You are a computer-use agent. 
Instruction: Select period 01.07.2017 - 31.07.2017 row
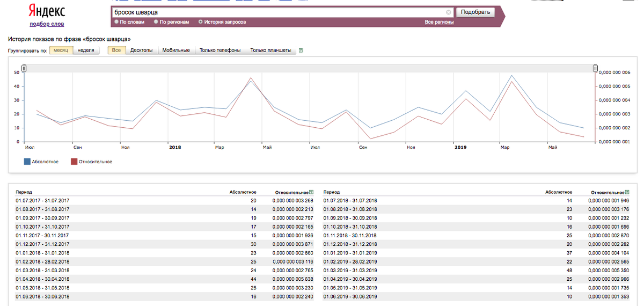(x=165, y=200)
